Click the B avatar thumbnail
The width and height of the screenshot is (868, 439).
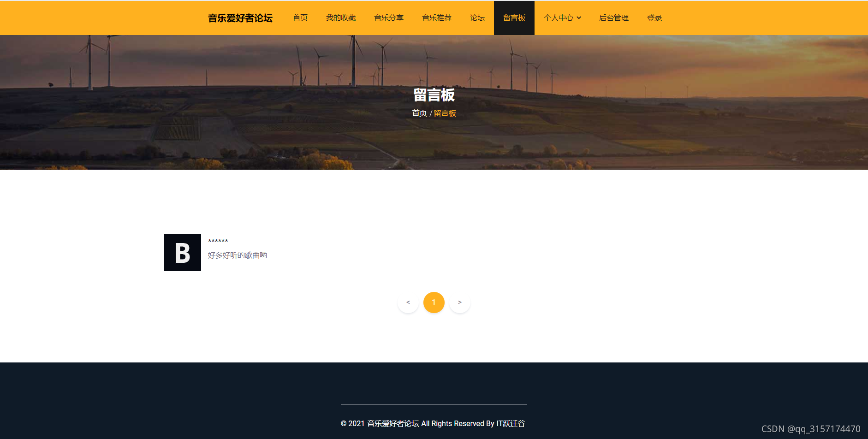pyautogui.click(x=183, y=253)
